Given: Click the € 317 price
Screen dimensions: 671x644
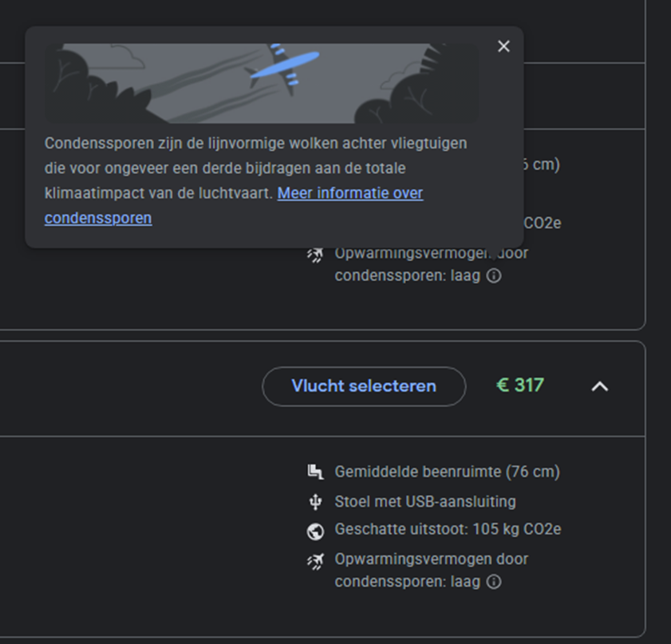Looking at the screenshot, I should (x=519, y=385).
